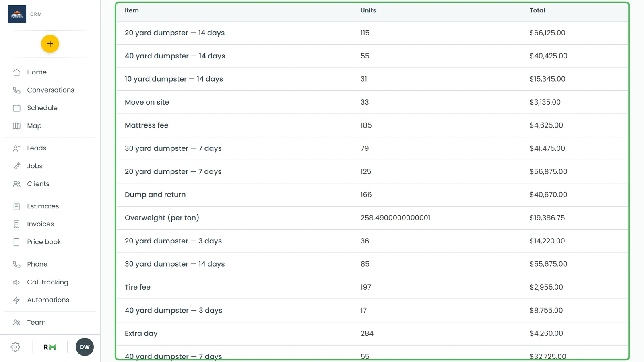Click the Automations lightning icon
Viewport: 644px width, 362px height.
[x=17, y=300]
